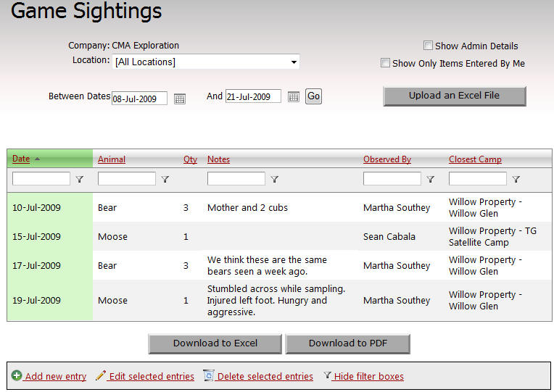
Task: Check Show Only Items Entered By Me
Action: [385, 63]
